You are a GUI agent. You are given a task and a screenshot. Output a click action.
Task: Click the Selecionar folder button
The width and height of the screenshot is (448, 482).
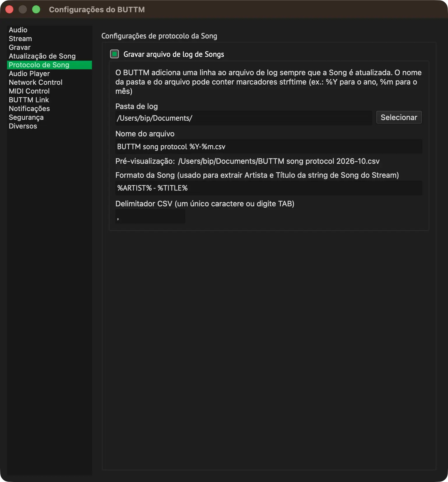(399, 117)
